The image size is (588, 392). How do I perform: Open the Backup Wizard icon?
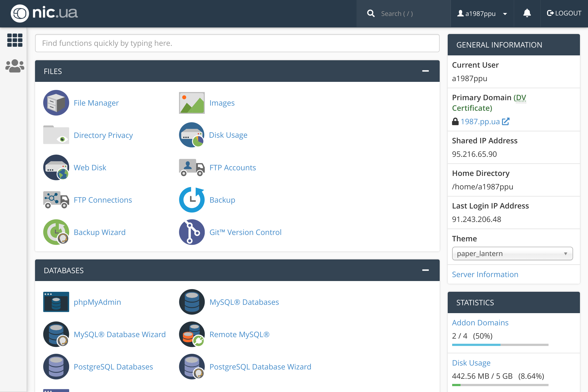pyautogui.click(x=56, y=232)
